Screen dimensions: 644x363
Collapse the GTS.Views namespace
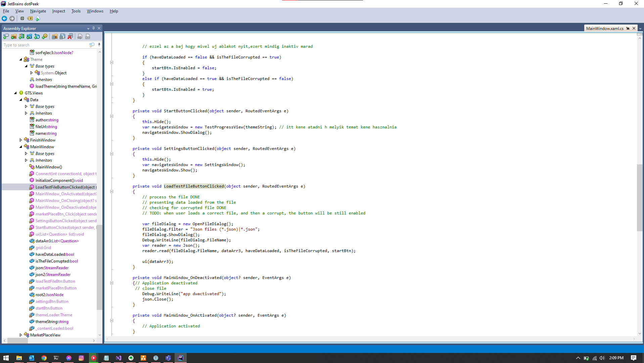click(x=15, y=93)
